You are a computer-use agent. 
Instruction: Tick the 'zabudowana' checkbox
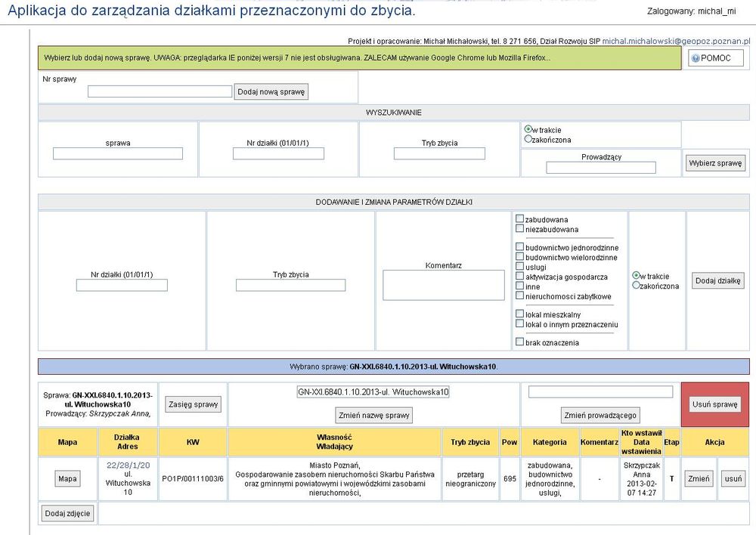click(519, 219)
